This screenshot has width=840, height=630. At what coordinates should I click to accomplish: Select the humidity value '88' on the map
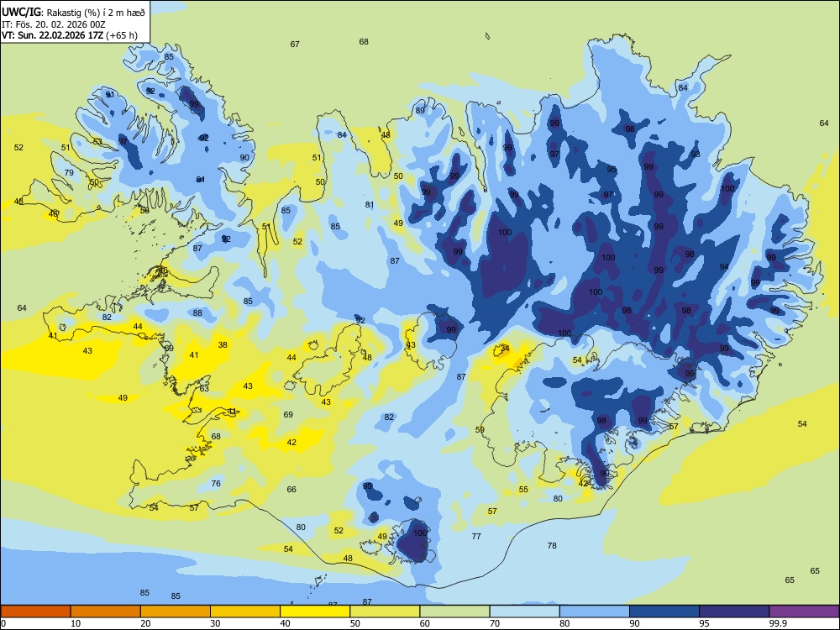pos(197,312)
